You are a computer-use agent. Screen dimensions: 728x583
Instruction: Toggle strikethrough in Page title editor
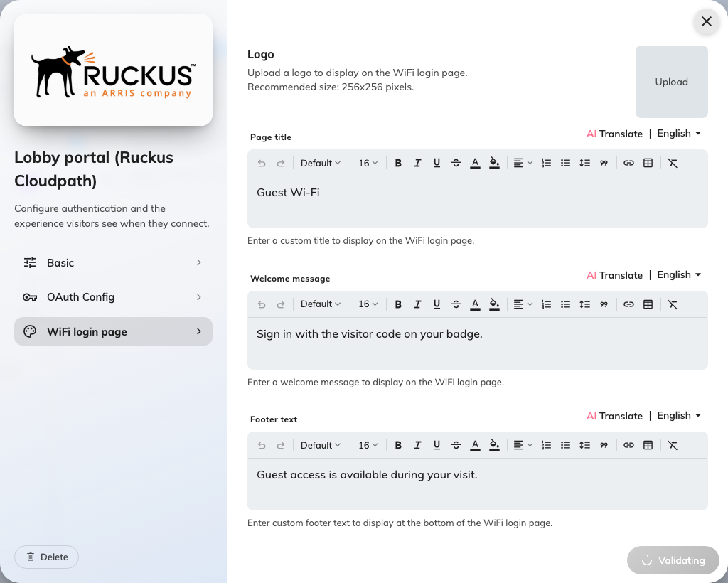point(456,163)
